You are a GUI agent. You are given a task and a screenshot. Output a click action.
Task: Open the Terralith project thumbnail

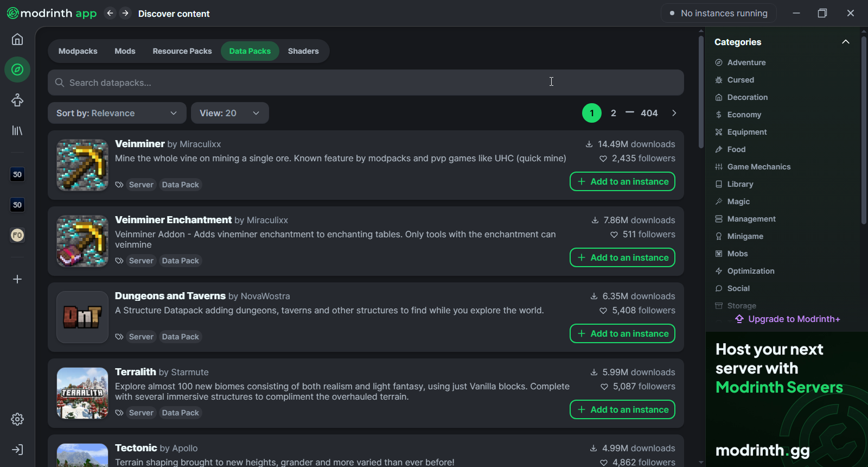(x=82, y=393)
